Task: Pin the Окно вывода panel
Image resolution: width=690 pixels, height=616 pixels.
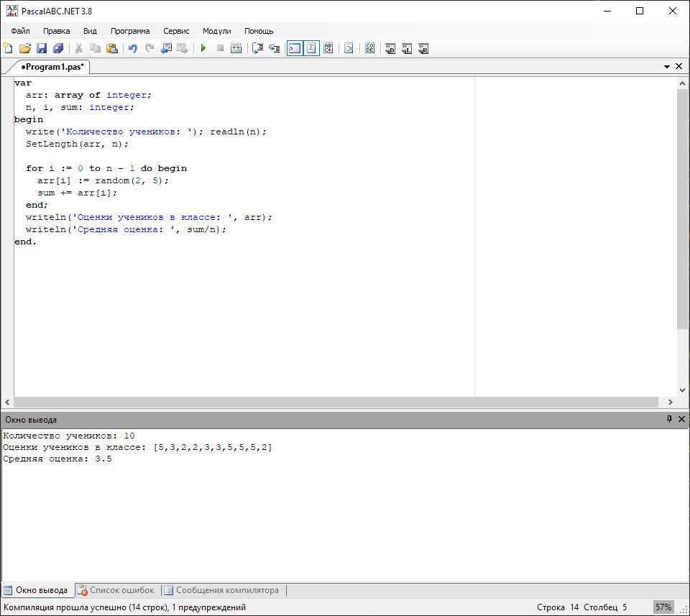Action: pyautogui.click(x=669, y=419)
